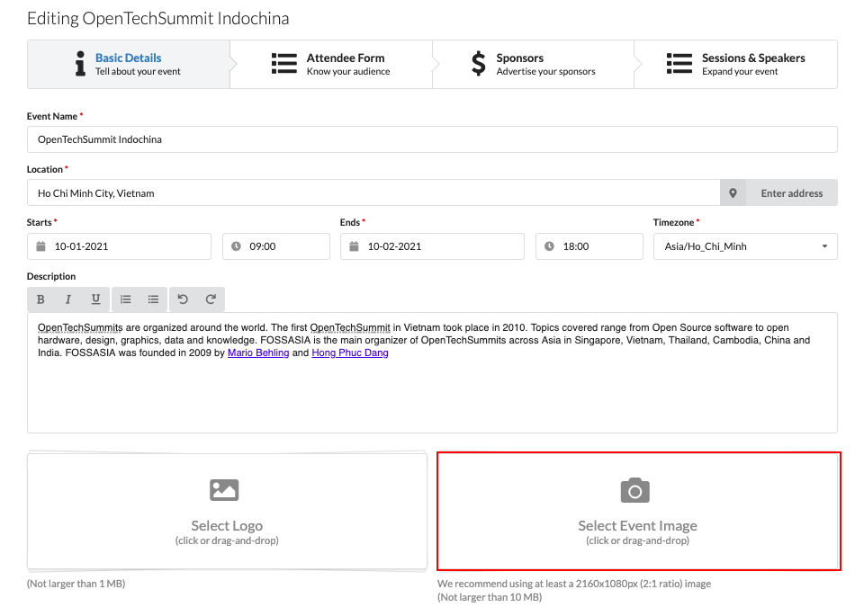Undo last description edit

[183, 299]
